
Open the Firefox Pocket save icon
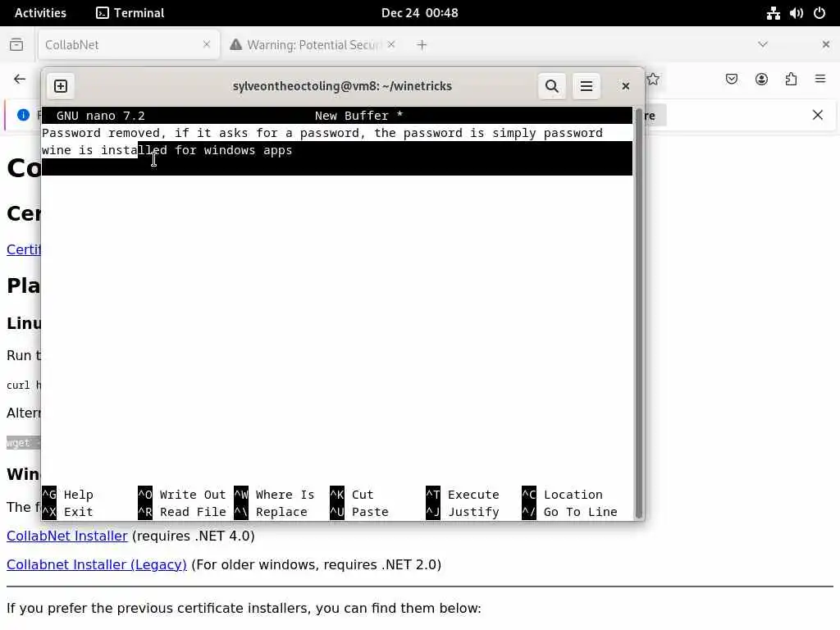click(731, 80)
